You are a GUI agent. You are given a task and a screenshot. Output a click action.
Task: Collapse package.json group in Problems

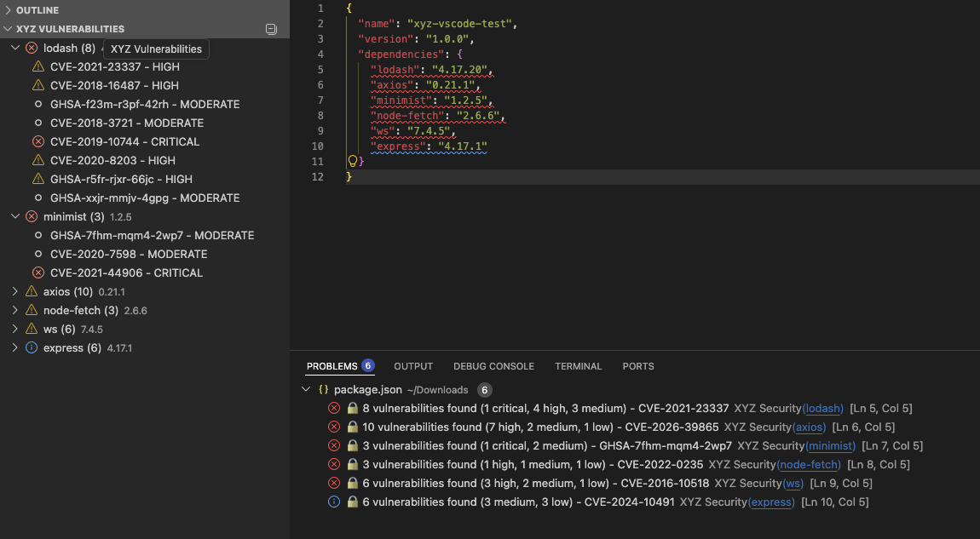click(x=306, y=390)
